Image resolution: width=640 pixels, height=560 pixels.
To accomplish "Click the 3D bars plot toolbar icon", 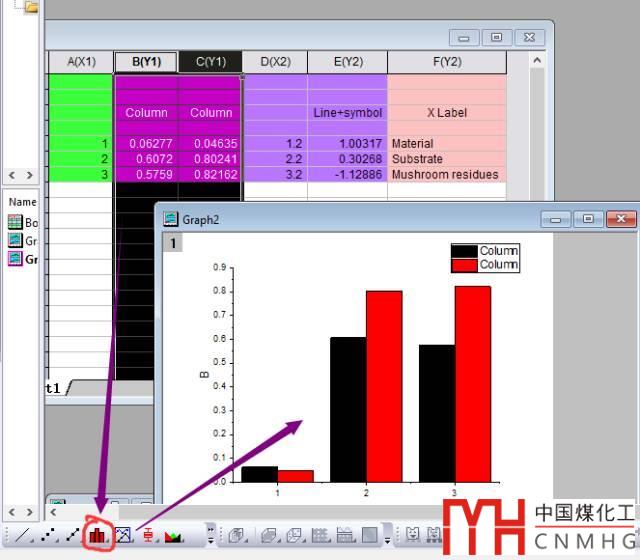I will (x=320, y=535).
